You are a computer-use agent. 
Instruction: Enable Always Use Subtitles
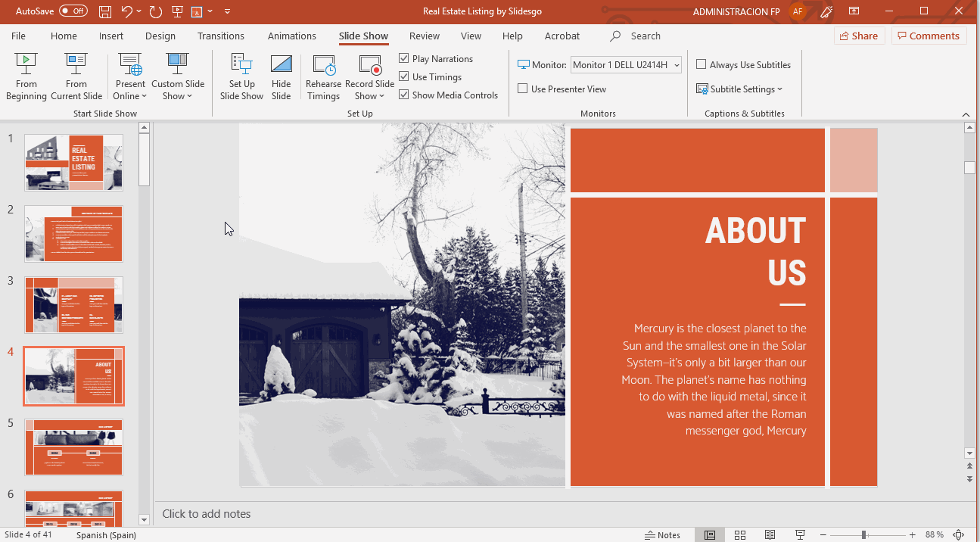702,64
